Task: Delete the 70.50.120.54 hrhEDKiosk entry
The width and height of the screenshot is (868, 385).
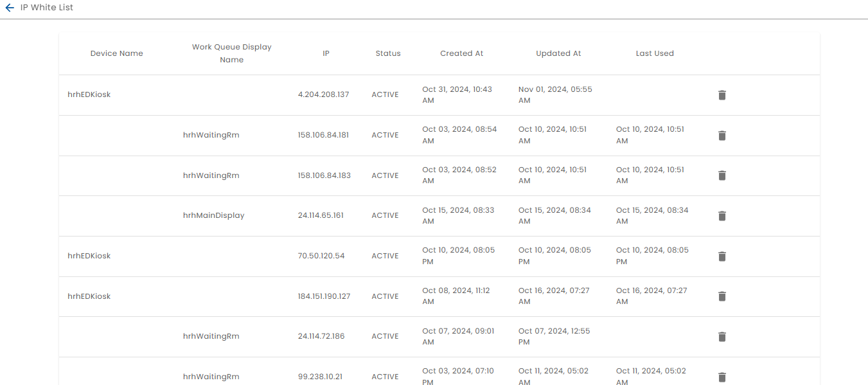Action: (x=722, y=256)
